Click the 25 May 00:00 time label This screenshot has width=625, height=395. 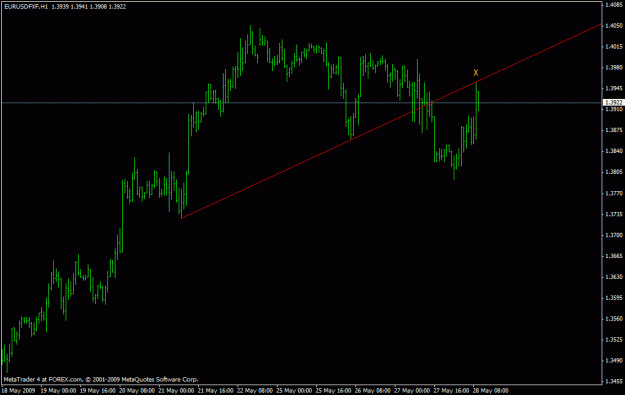click(294, 391)
